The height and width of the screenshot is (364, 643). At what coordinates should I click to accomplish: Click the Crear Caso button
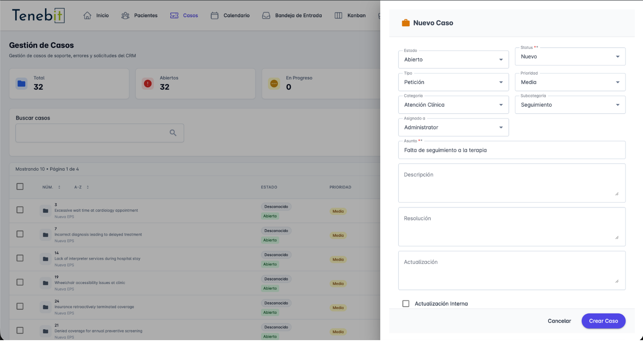603,321
